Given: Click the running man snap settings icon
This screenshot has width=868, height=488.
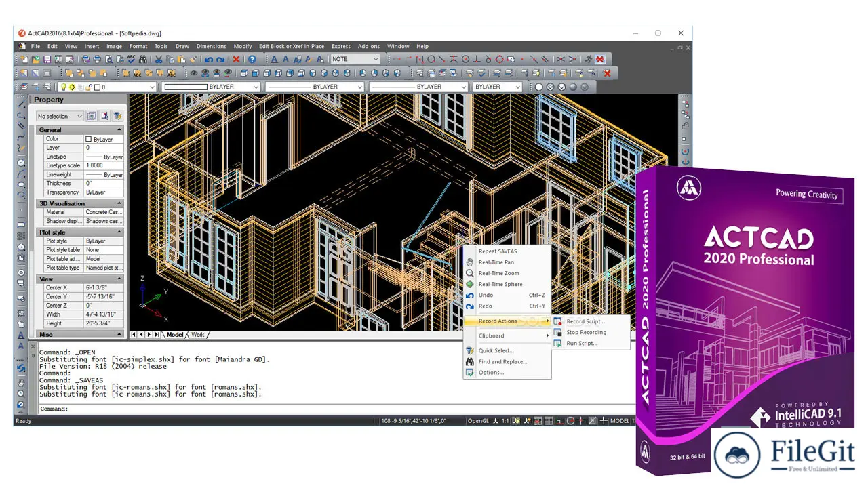Looking at the screenshot, I should (588, 59).
